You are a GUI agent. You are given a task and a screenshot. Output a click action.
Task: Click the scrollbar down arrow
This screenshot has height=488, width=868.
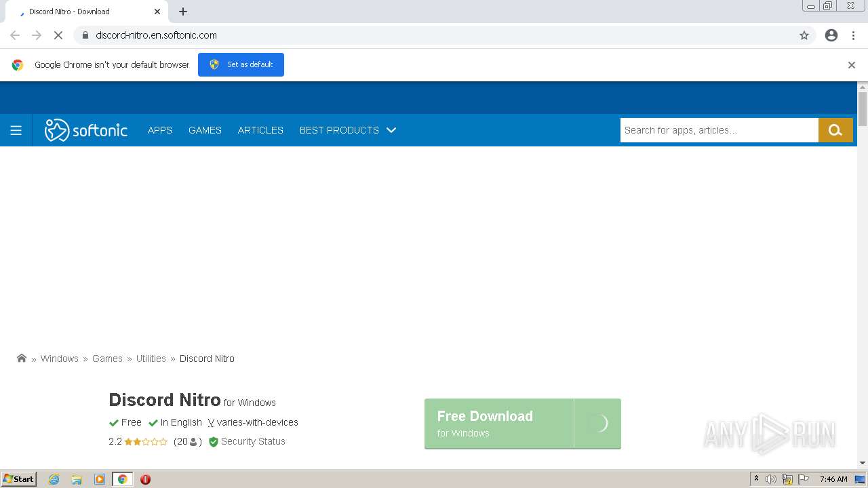coord(863,463)
